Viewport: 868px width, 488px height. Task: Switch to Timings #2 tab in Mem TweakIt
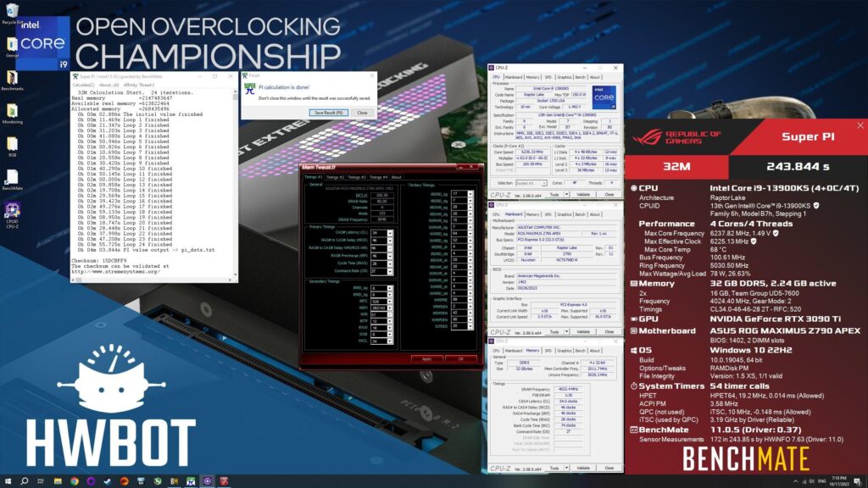[x=335, y=177]
